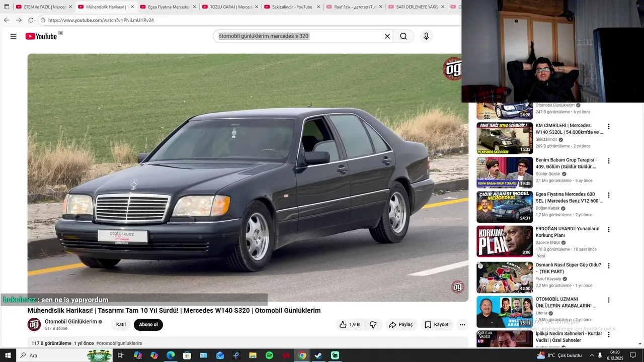This screenshot has width=644, height=362.
Task: Open Microsoft Edge from the taskbar
Action: click(x=171, y=355)
